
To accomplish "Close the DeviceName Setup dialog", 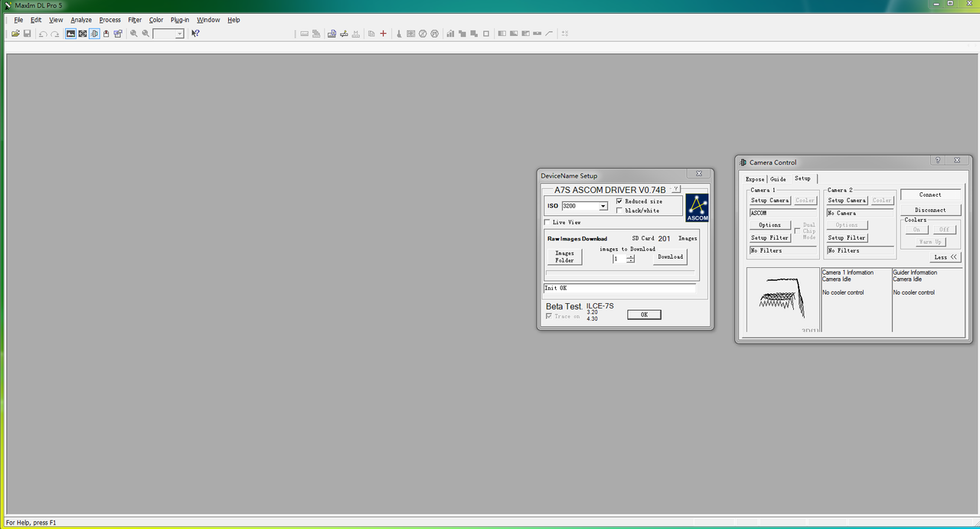I will pos(699,175).
